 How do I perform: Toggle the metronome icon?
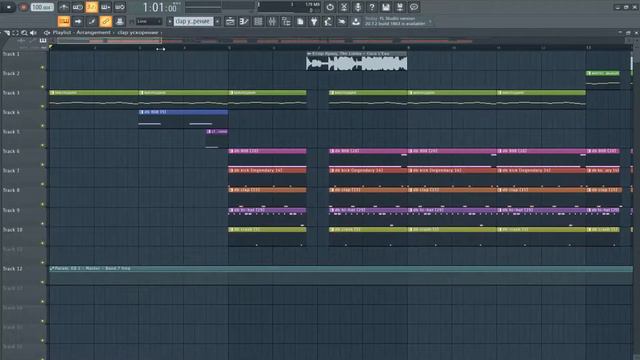tap(63, 7)
